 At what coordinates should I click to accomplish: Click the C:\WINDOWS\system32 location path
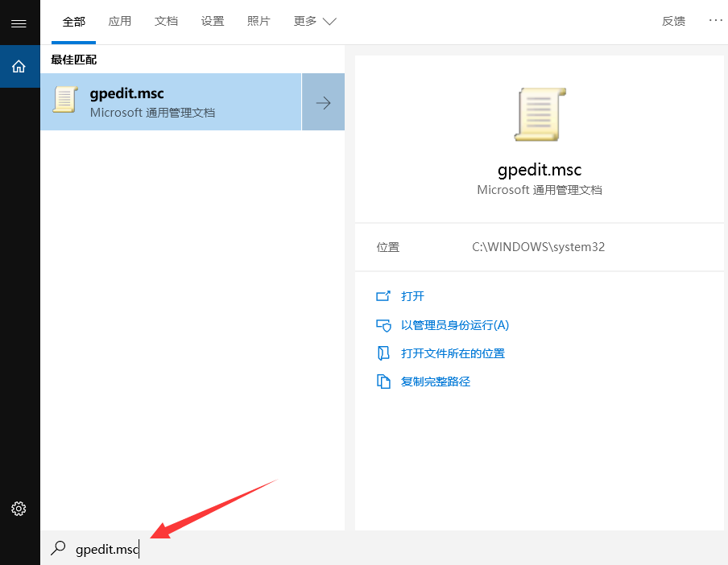click(538, 247)
